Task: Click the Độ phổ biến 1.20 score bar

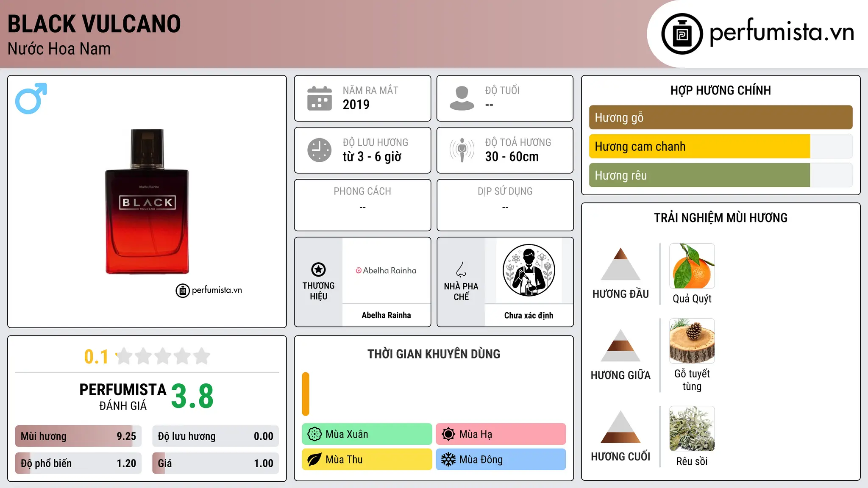Action: pos(78,463)
